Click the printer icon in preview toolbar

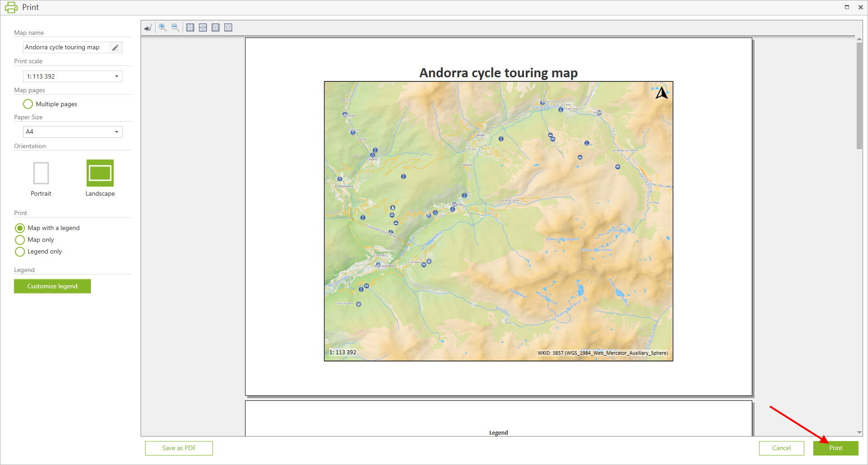pos(148,28)
